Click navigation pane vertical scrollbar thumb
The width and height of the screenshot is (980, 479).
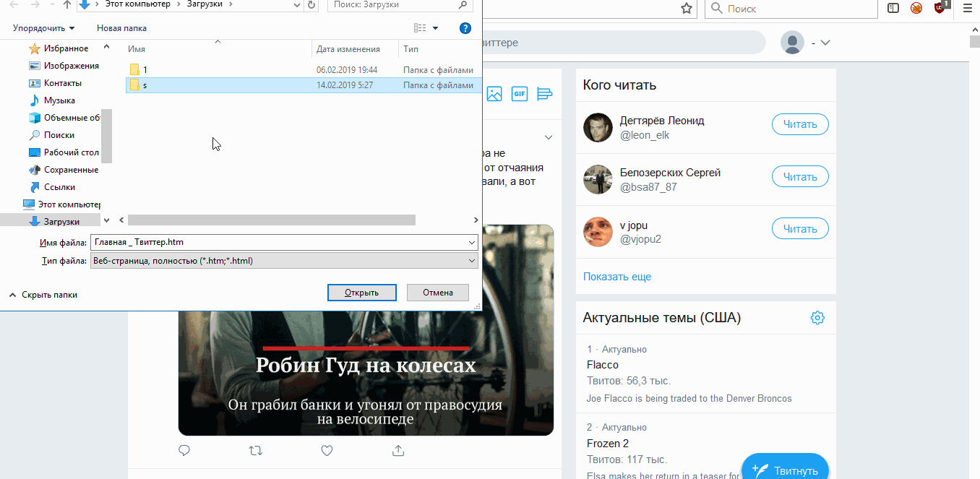[x=106, y=135]
